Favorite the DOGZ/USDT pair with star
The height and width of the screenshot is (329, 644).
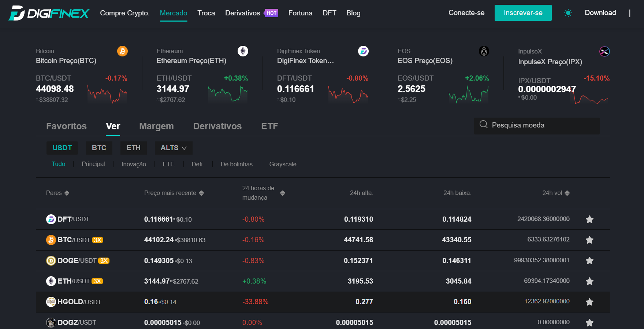pos(589,322)
